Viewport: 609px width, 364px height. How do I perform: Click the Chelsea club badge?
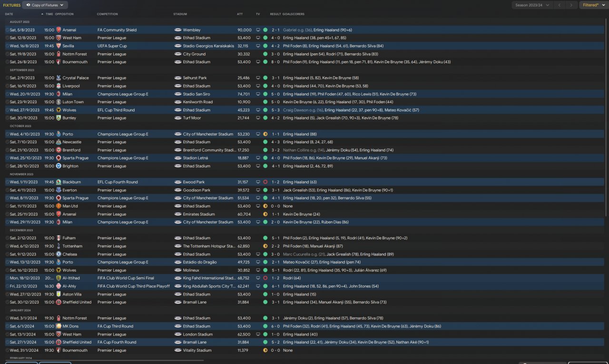pyautogui.click(x=58, y=254)
